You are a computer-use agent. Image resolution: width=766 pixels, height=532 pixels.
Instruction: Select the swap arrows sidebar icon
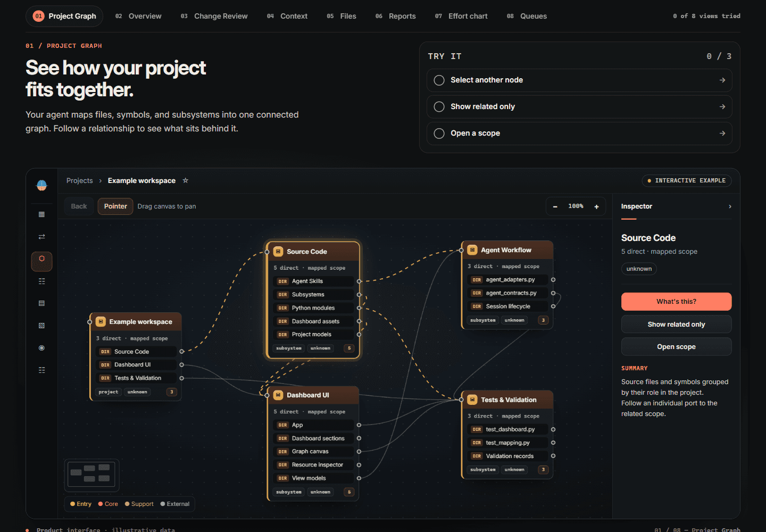41,237
